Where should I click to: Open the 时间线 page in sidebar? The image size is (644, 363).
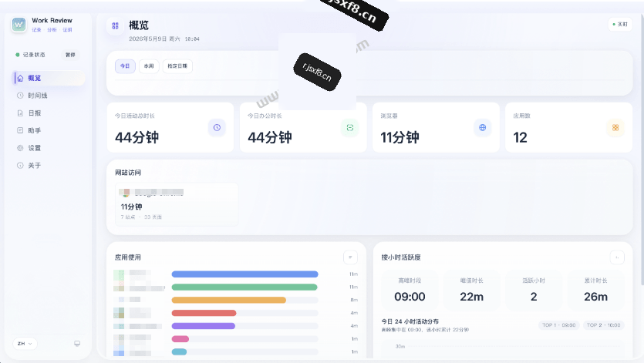click(49, 96)
